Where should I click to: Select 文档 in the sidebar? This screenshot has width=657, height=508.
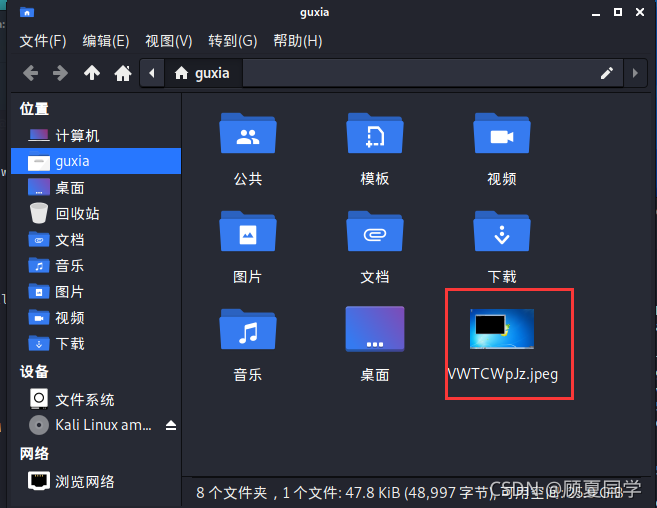(x=96, y=240)
